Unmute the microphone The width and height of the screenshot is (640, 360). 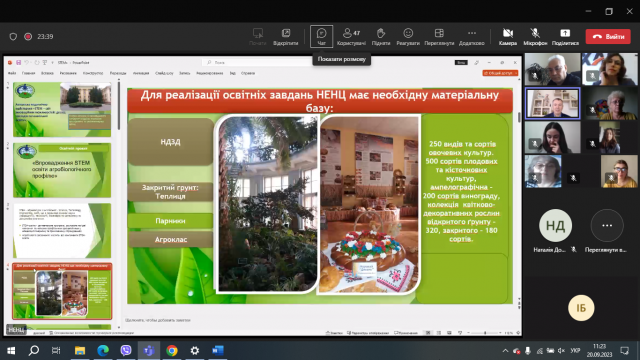point(535,36)
